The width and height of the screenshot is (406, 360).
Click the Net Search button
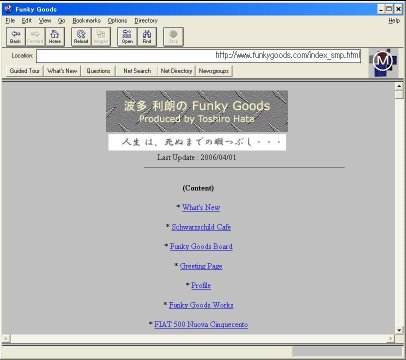coord(137,71)
